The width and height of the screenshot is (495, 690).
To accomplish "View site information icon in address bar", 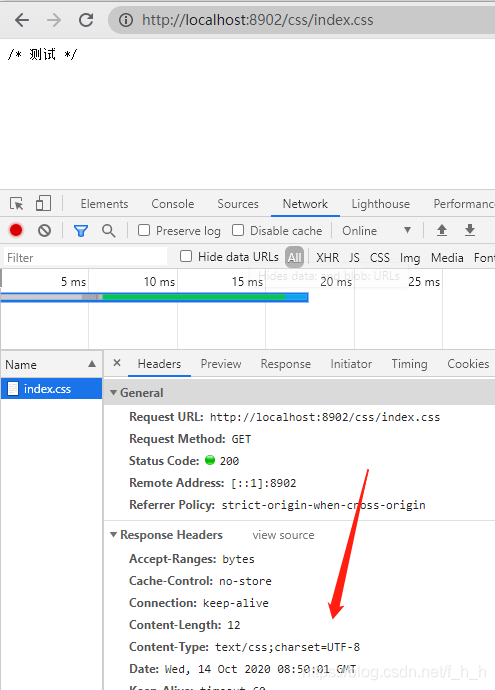I will (126, 20).
